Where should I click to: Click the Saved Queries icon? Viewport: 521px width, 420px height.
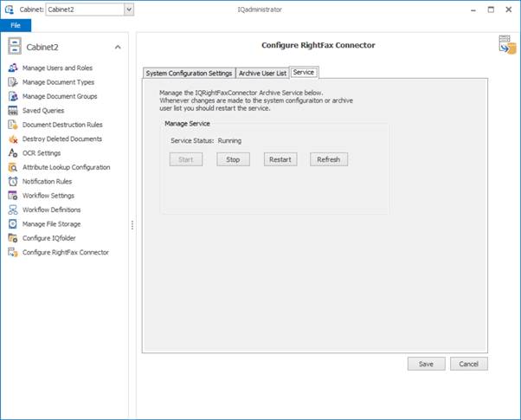pos(13,110)
